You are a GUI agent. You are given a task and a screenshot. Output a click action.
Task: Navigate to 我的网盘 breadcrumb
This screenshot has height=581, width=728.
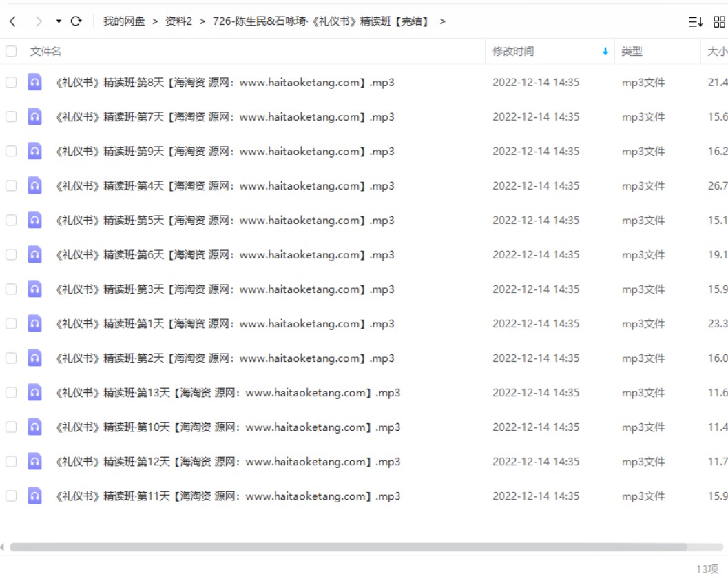point(124,21)
